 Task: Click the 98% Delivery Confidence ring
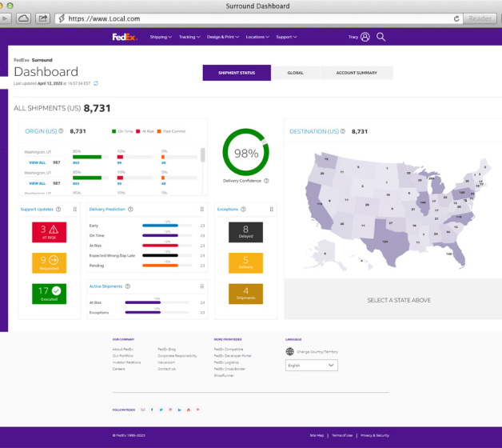245,153
